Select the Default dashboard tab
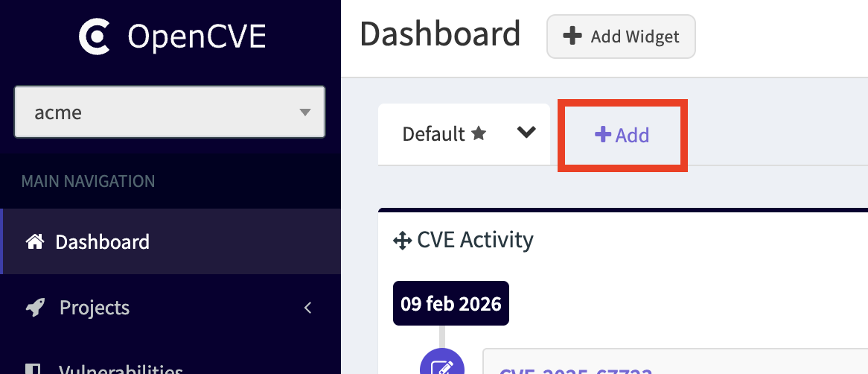 click(x=435, y=134)
